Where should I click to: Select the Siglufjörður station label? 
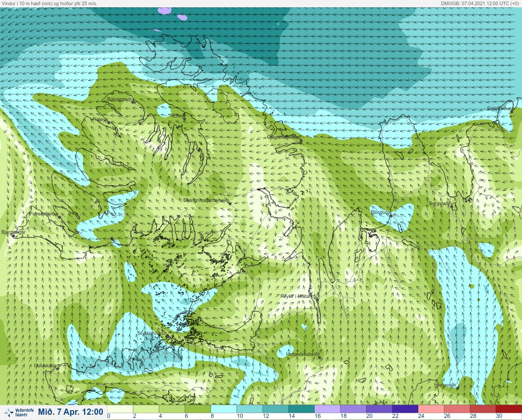click(499, 109)
